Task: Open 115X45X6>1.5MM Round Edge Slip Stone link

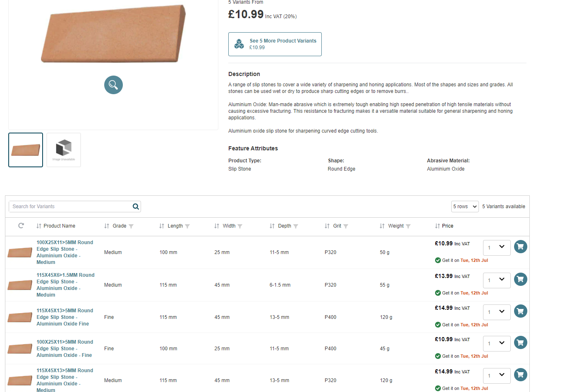Action: click(65, 285)
